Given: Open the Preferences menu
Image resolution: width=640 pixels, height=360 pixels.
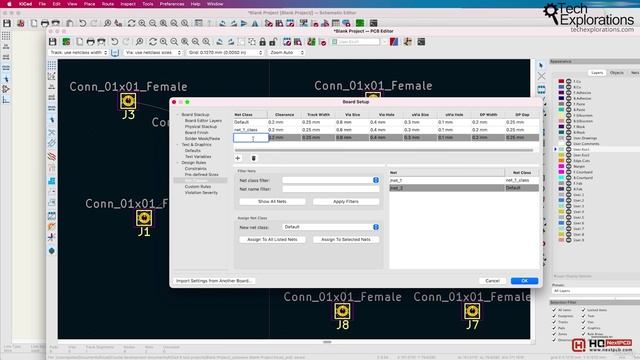Looking at the screenshot, I should pos(172,4).
